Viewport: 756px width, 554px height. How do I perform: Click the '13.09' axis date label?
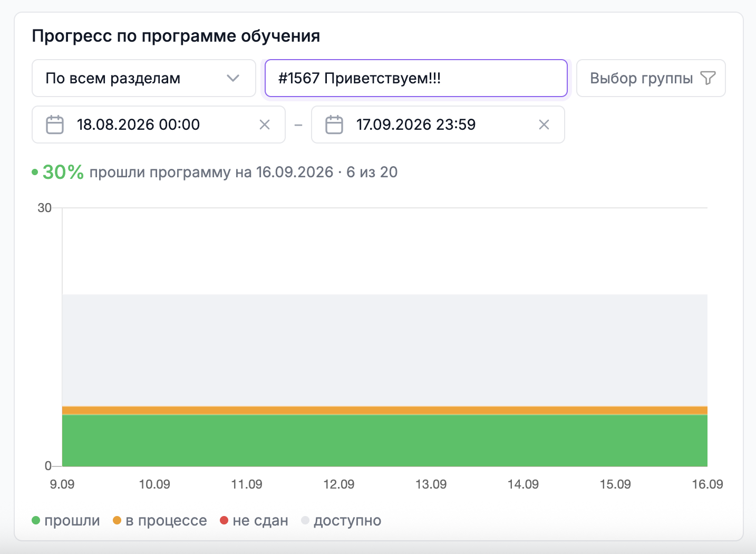[x=431, y=484]
